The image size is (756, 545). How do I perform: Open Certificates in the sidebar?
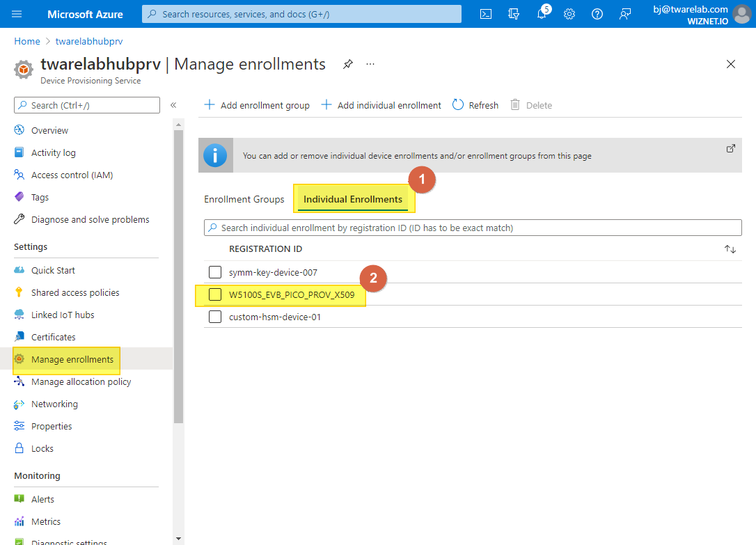click(x=53, y=338)
